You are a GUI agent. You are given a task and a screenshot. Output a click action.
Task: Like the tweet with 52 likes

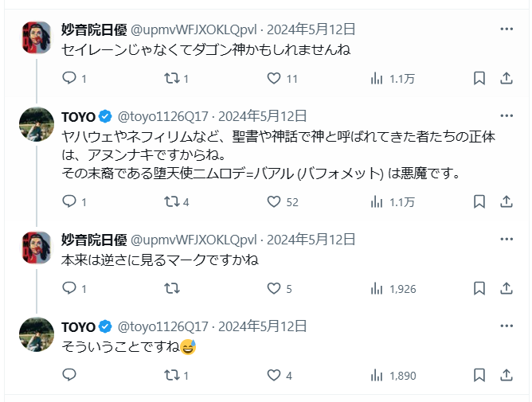274,202
